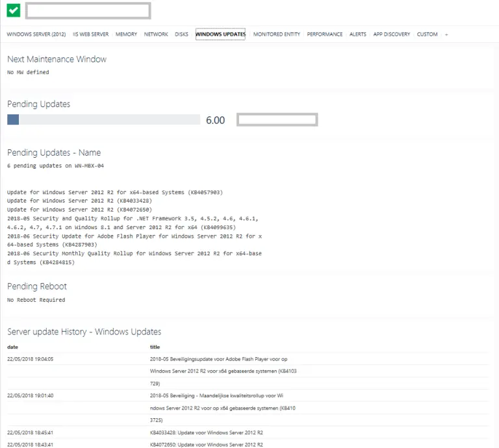The image size is (499, 448).
Task: Click the title column header in update history
Action: click(x=155, y=347)
